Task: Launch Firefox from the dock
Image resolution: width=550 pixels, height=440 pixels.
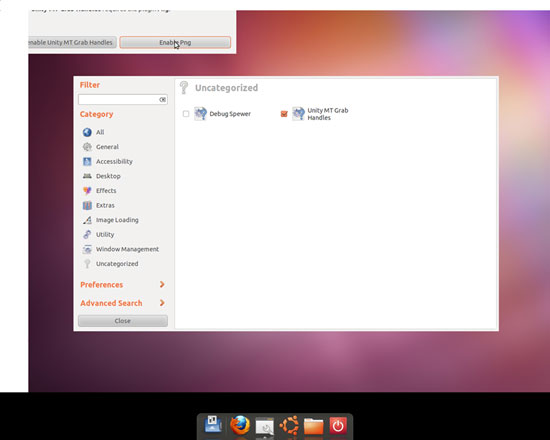Action: click(240, 425)
